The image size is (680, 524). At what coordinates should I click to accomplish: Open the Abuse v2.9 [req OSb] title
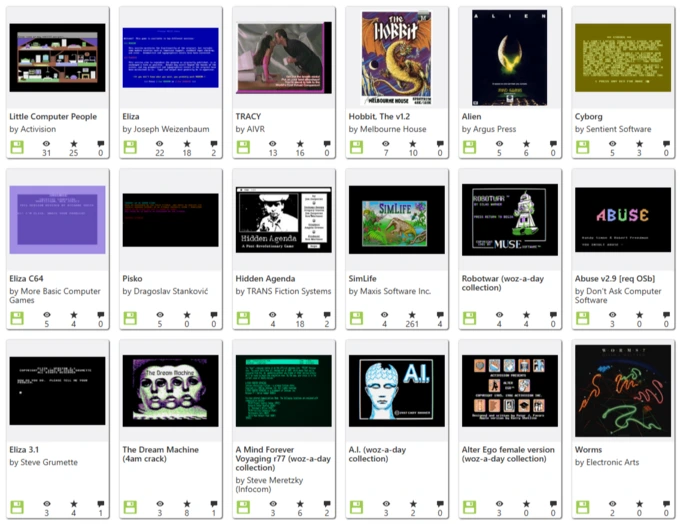point(615,278)
